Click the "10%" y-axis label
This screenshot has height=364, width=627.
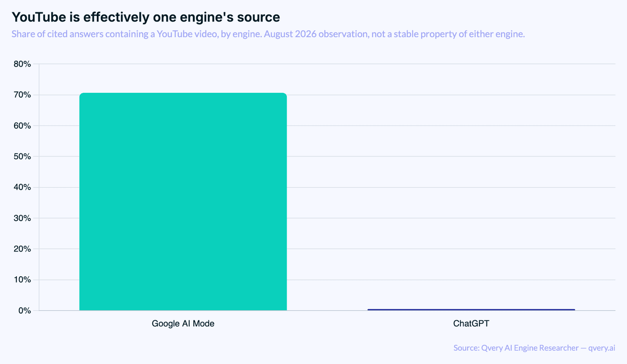22,280
